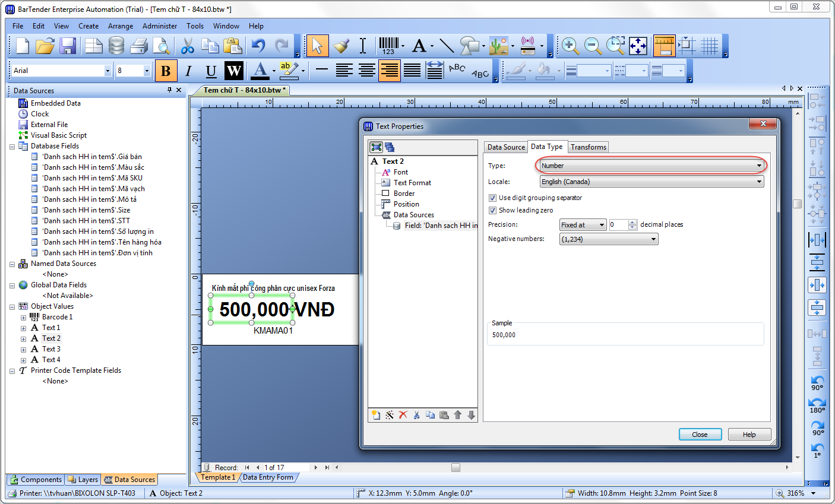Click the font color A swatch
This screenshot has width=835, height=504.
260,71
